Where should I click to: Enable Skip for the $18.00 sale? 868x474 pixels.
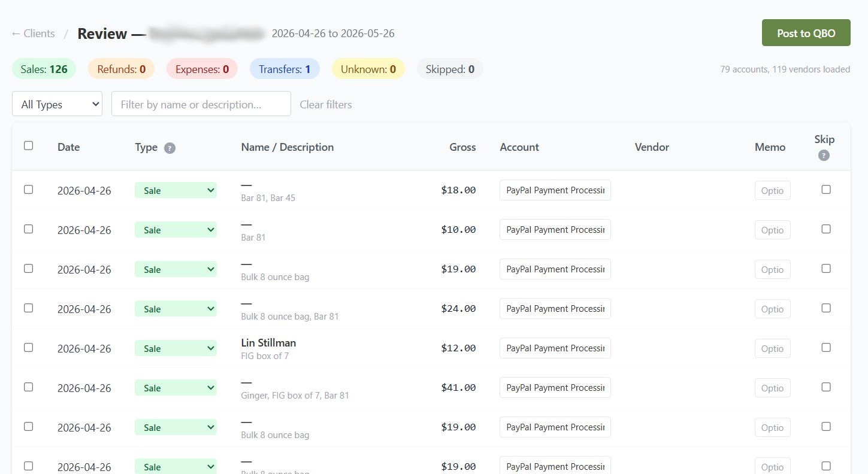click(x=826, y=189)
